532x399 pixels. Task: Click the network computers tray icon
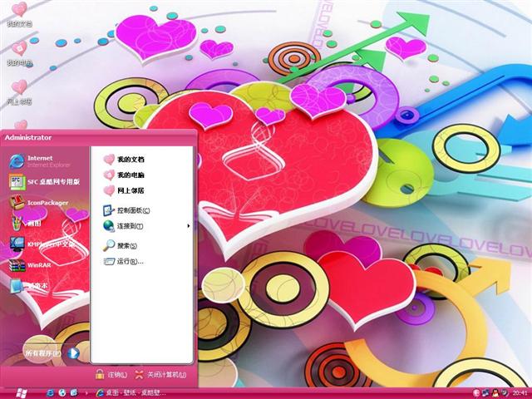[485, 393]
